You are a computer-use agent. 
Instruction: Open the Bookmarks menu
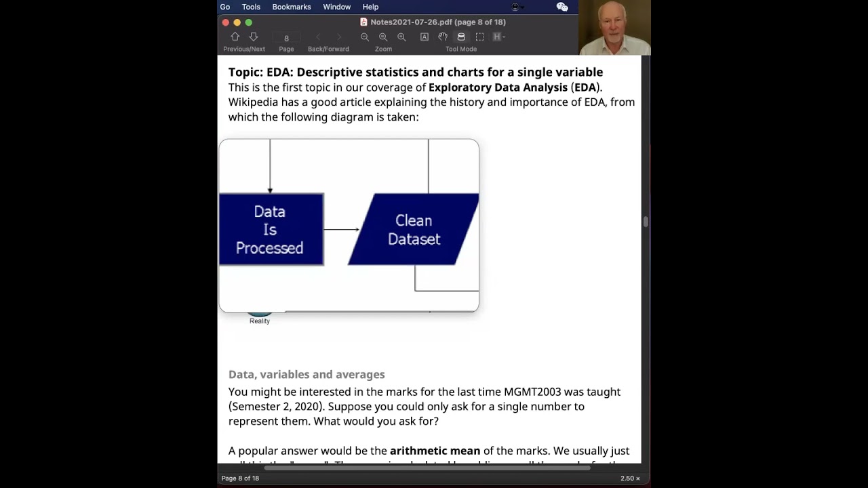pyautogui.click(x=292, y=7)
